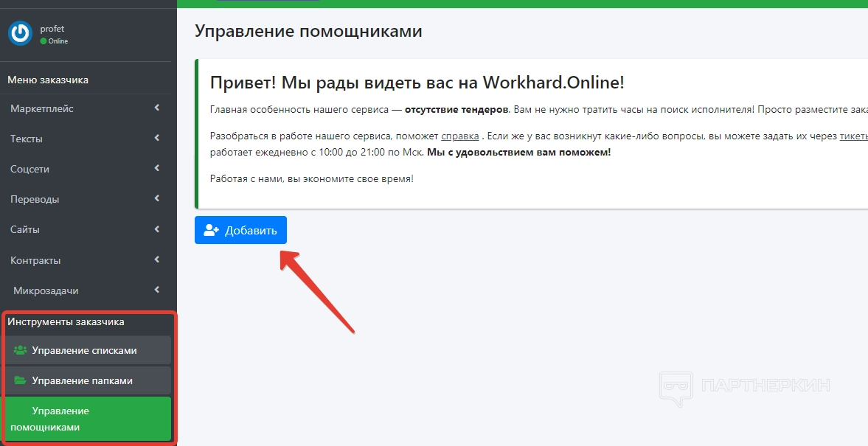Click the profet username
This screenshot has height=446, width=868.
[52, 29]
